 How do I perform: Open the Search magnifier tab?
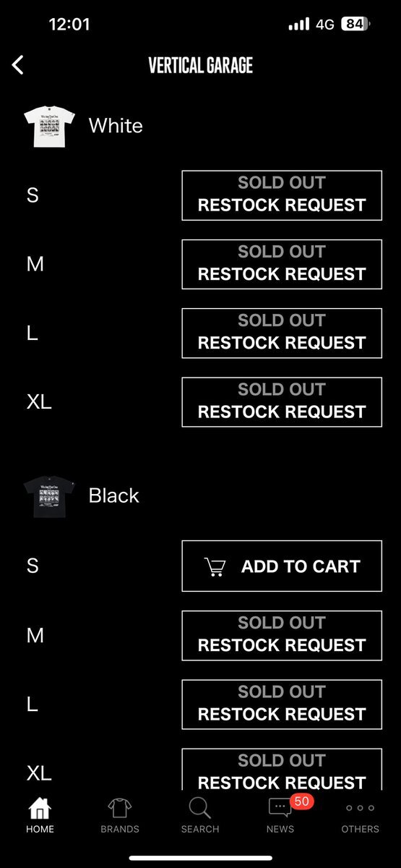click(199, 808)
